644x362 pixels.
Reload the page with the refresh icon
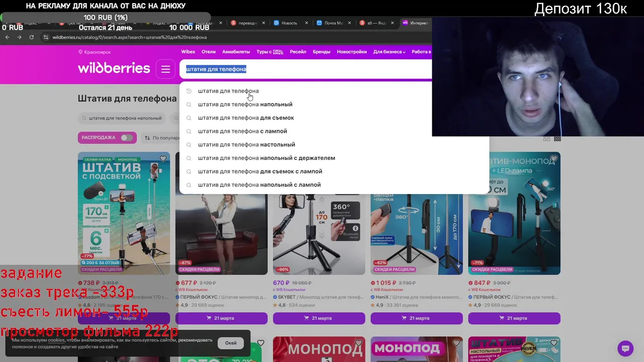[31, 37]
